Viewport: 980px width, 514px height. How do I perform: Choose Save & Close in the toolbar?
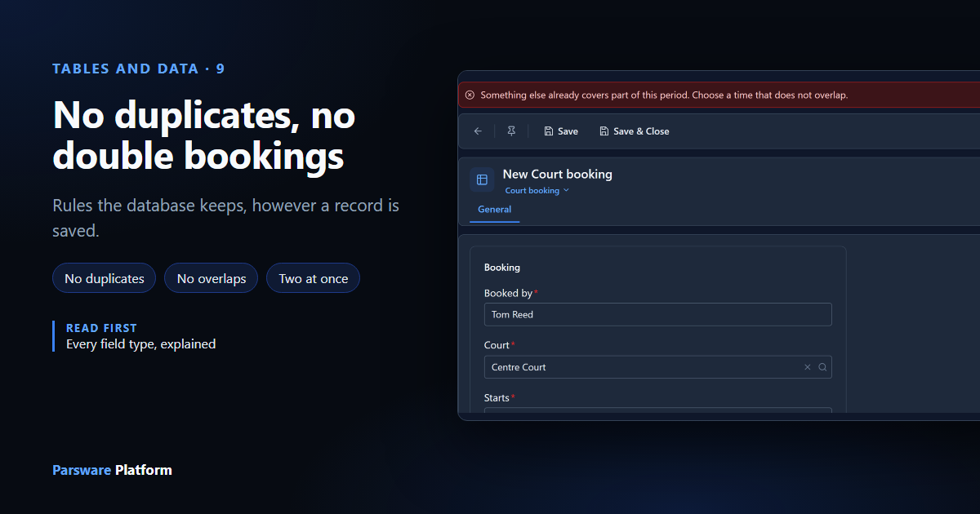(635, 131)
